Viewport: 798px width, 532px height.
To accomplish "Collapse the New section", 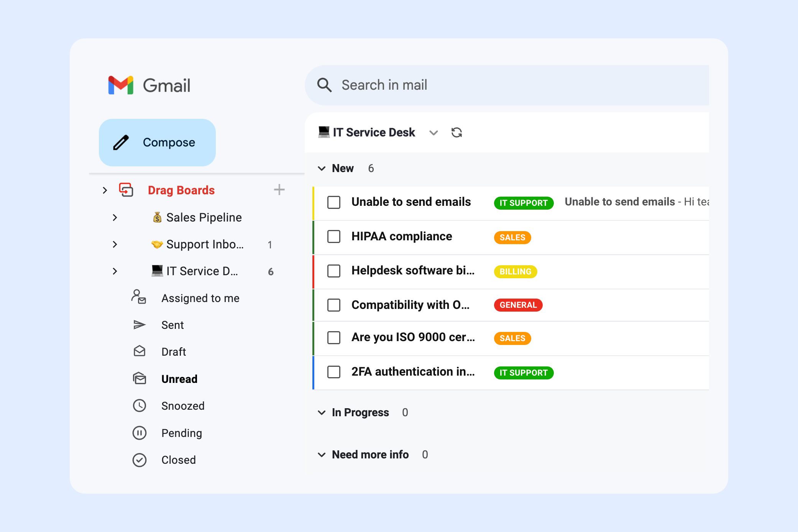I will pos(322,168).
